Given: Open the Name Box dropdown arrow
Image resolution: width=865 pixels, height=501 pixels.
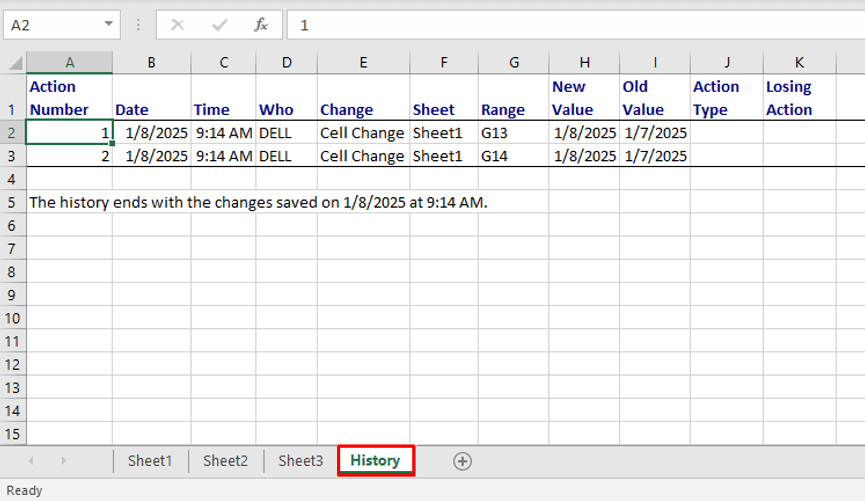Looking at the screenshot, I should coord(109,24).
